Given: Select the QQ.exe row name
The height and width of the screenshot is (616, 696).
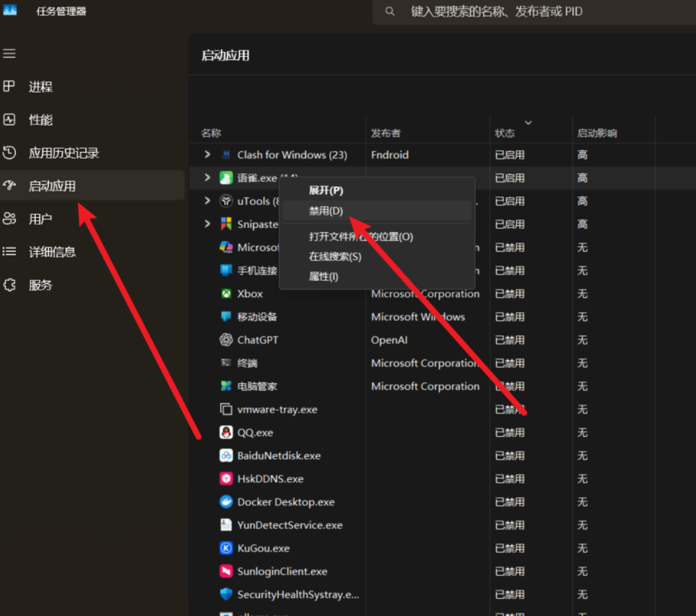Looking at the screenshot, I should click(254, 432).
